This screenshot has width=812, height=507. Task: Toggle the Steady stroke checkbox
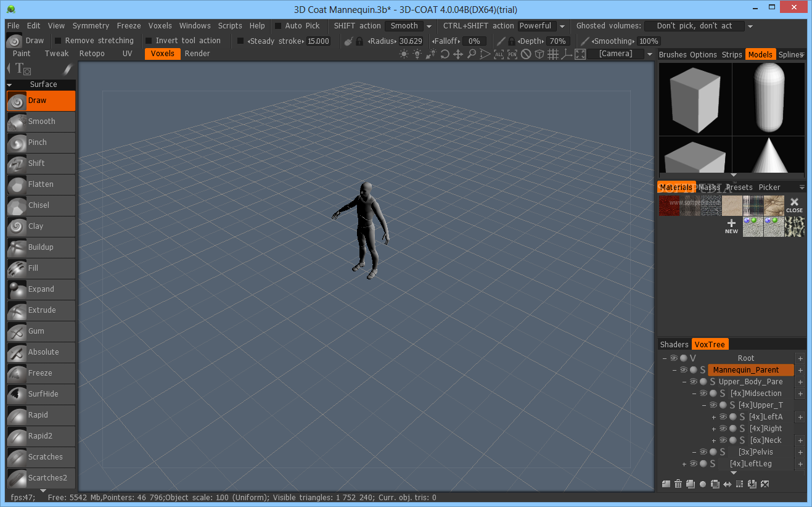pos(241,41)
